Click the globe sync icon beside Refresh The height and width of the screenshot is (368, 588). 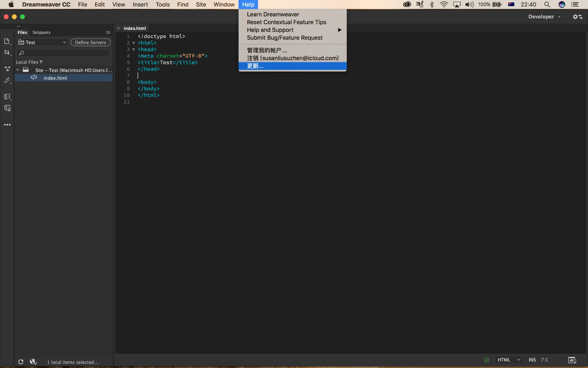pos(33,362)
